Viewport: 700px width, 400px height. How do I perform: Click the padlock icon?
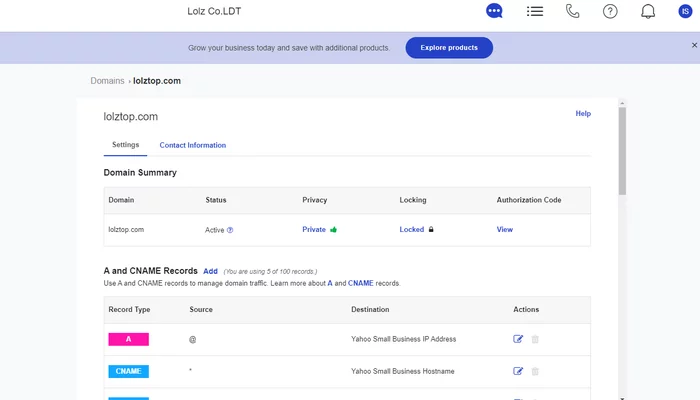click(431, 229)
